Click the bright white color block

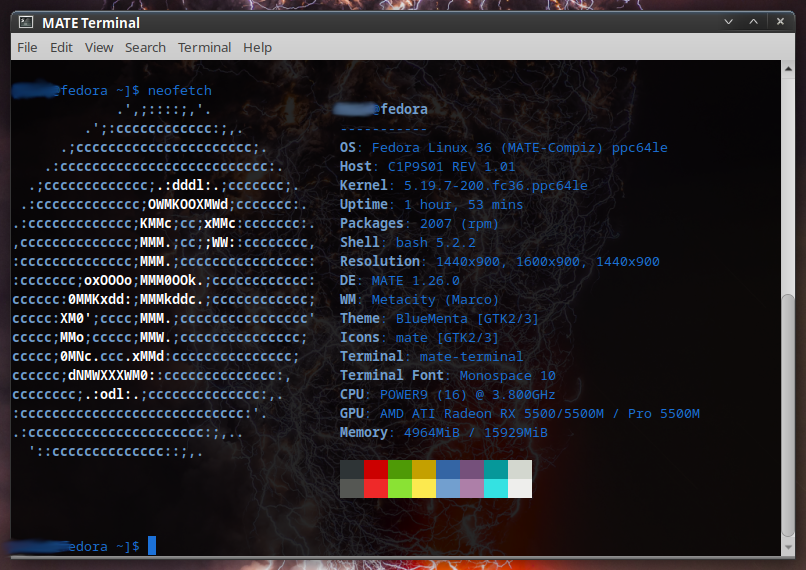520,488
